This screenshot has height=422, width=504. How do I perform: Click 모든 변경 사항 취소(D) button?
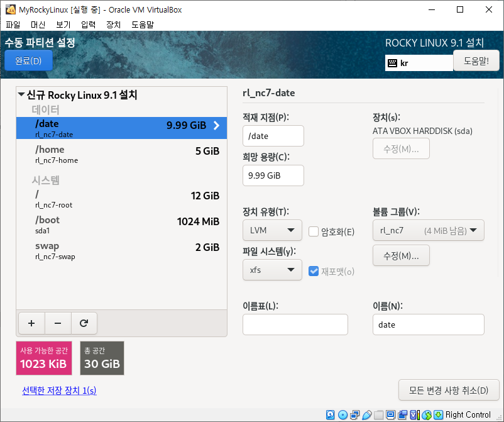(x=449, y=390)
